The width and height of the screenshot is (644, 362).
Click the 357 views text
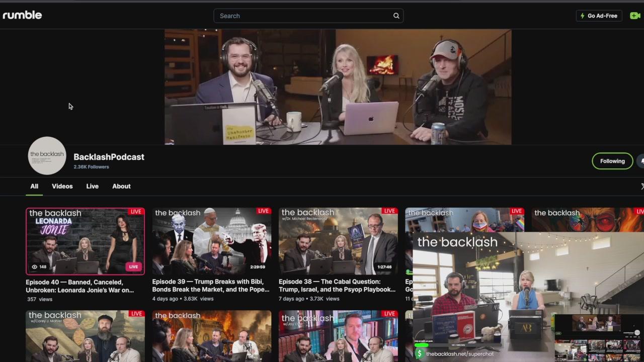[x=40, y=299]
